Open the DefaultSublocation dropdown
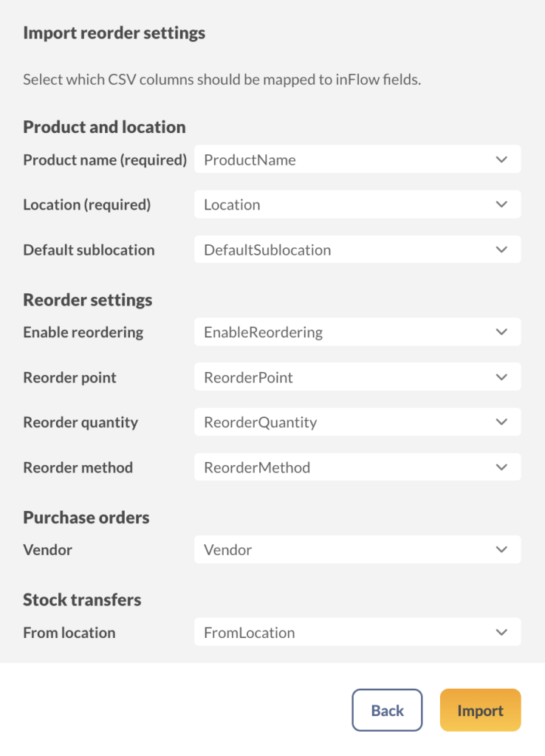This screenshot has width=545, height=756. coord(357,249)
